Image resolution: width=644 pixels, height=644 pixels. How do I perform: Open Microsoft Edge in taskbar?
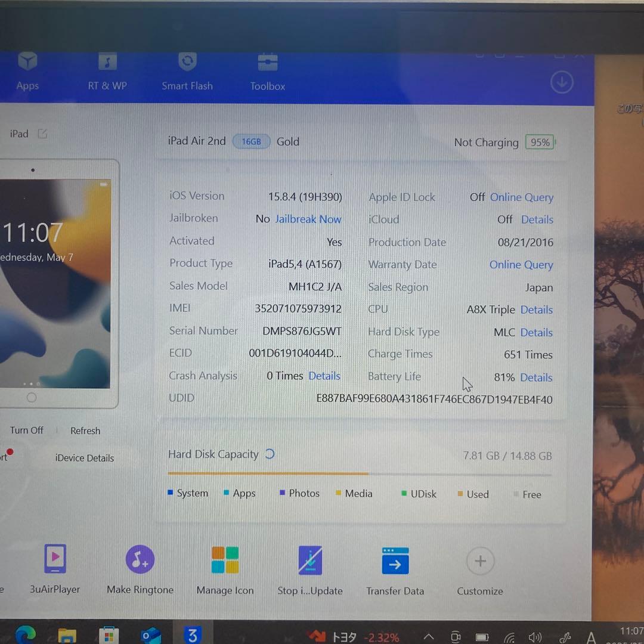[26, 635]
